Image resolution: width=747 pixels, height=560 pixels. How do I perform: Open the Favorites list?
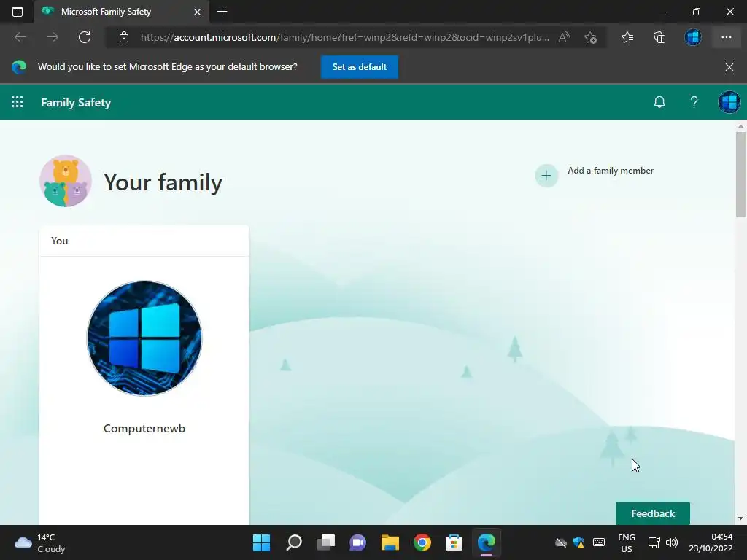click(x=627, y=37)
